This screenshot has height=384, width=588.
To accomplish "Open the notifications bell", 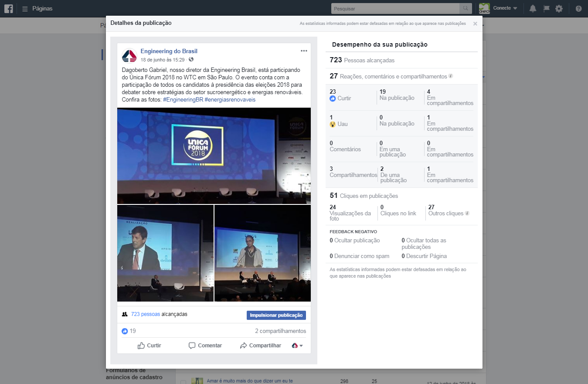I will 533,8.
